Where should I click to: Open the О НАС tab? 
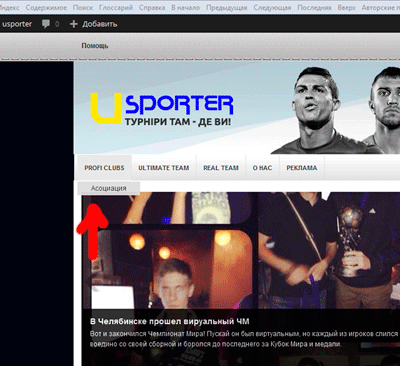coord(262,168)
